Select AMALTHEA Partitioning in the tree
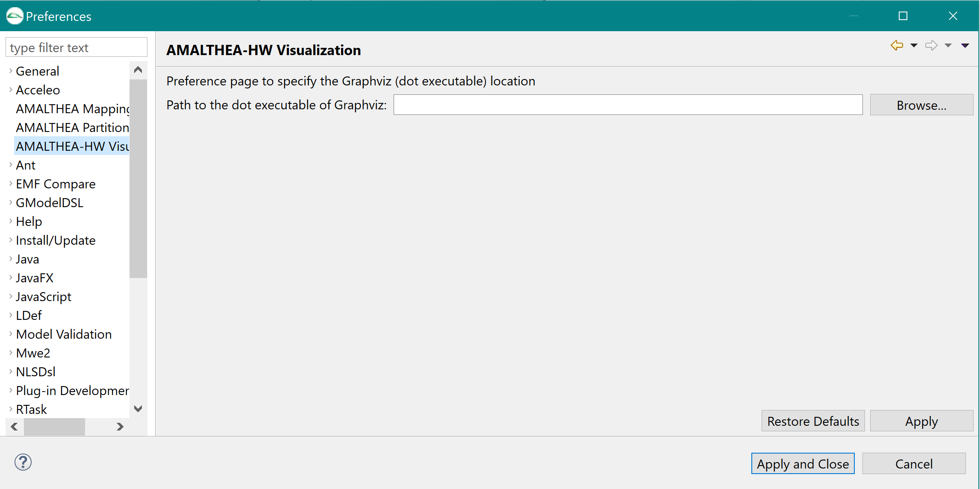Screen dimensions: 980x489 (x=72, y=127)
